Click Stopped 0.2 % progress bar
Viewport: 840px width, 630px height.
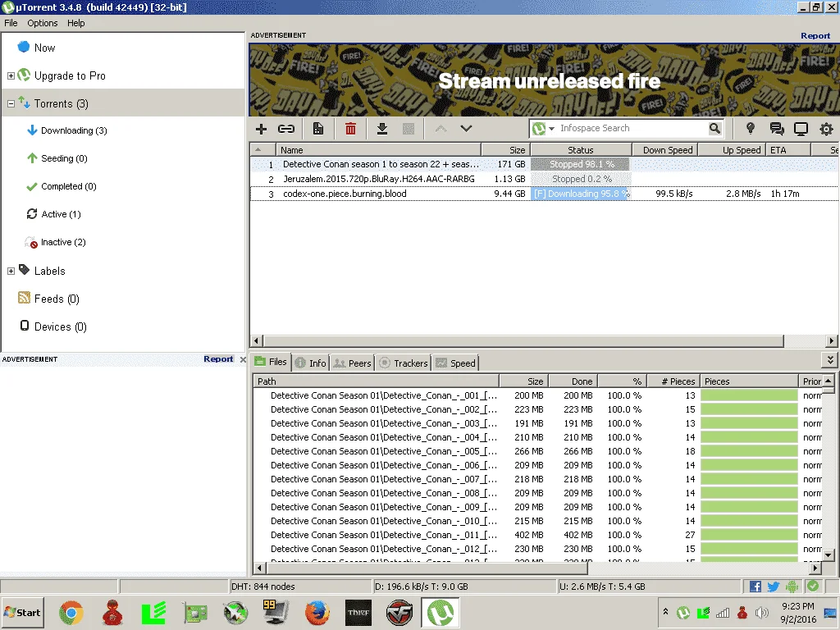point(581,179)
